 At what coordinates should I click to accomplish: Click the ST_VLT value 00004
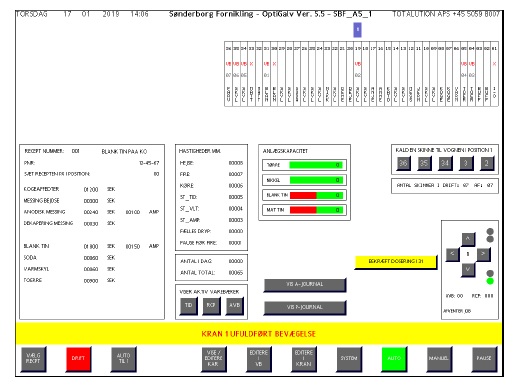point(236,209)
